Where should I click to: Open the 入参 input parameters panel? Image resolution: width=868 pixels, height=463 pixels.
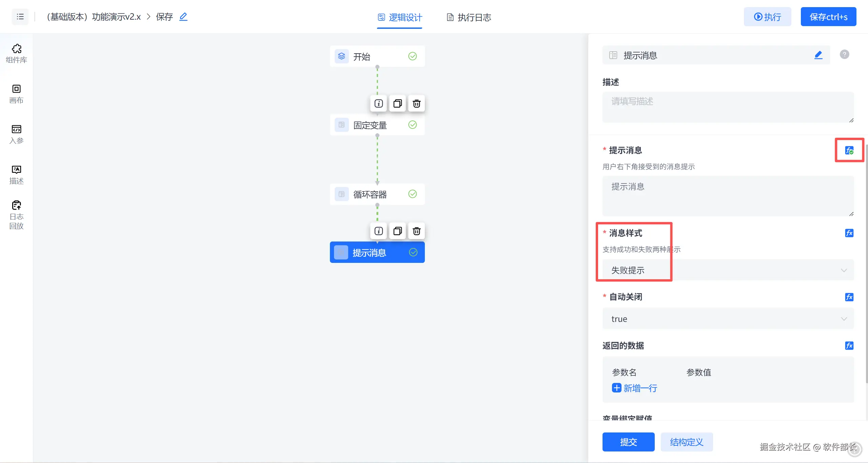[16, 134]
